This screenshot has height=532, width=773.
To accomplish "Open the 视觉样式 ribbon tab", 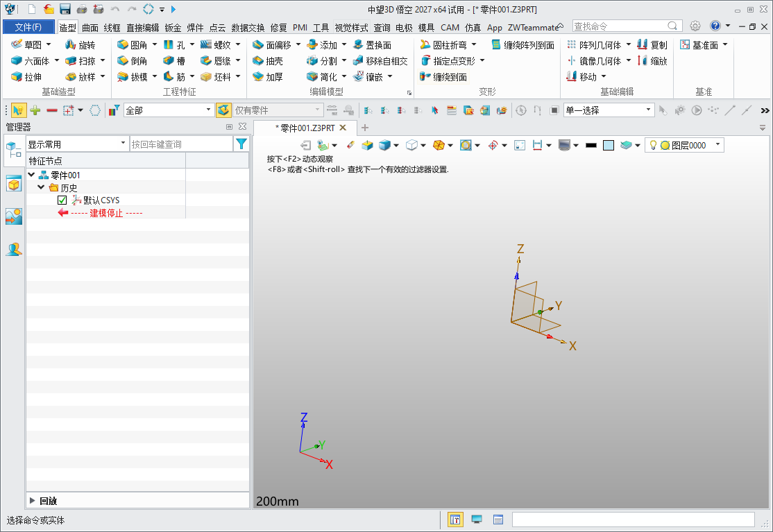I will [x=352, y=28].
